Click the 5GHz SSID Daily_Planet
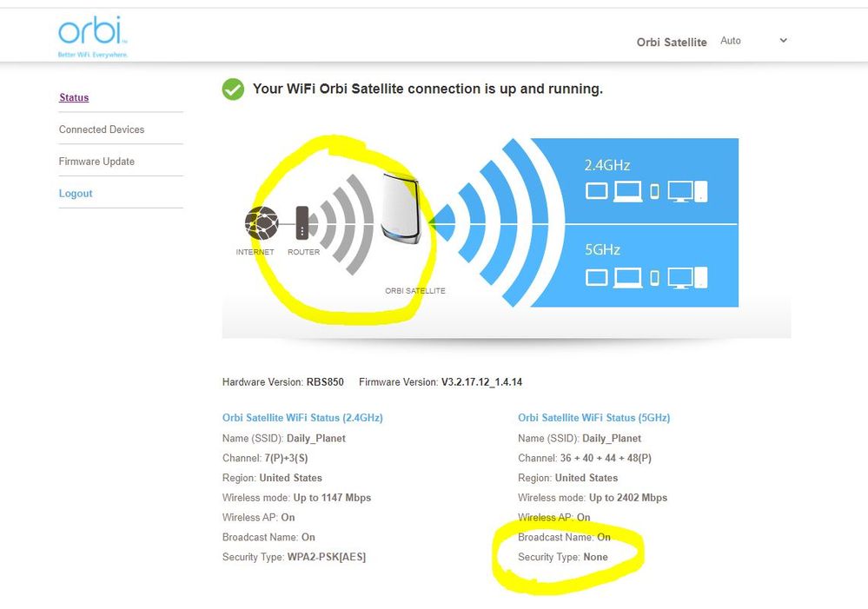868x609 pixels. (612, 439)
